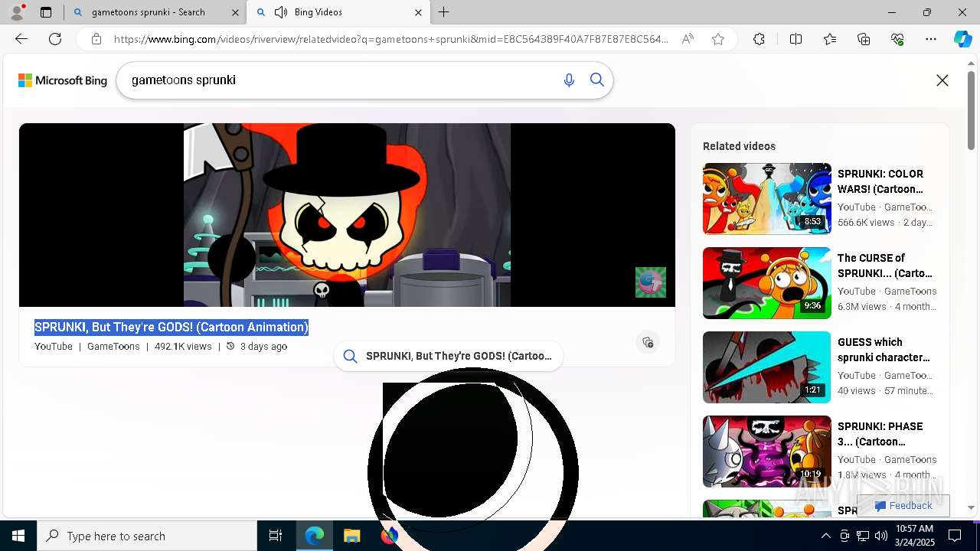Close the video viewer with X
This screenshot has width=980, height=551.
point(942,80)
